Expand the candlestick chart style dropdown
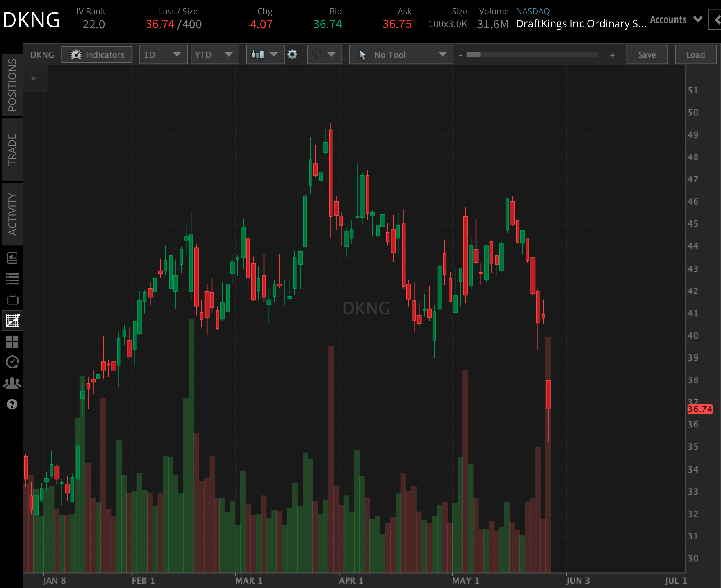 265,54
